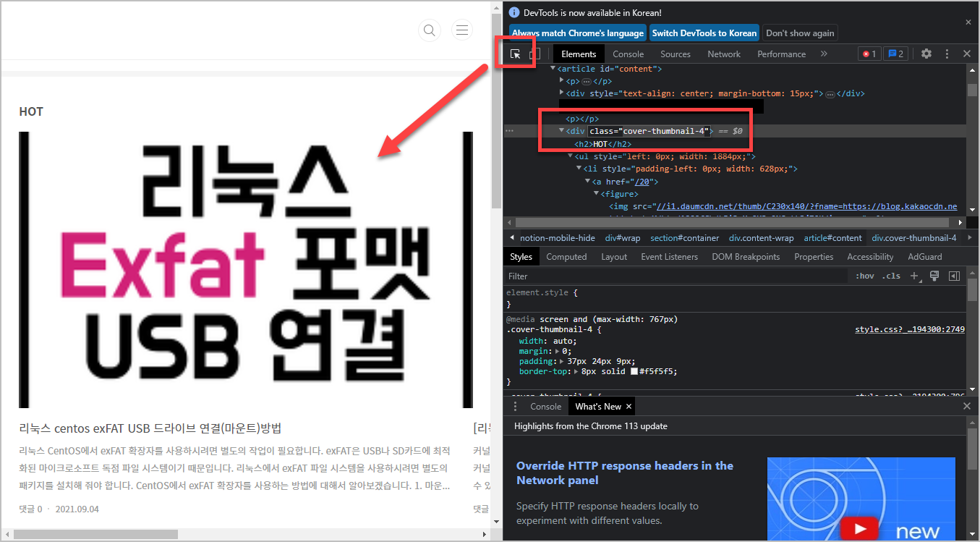Select the Event Listeners tab
Viewport: 980px width, 542px height.
pos(669,257)
